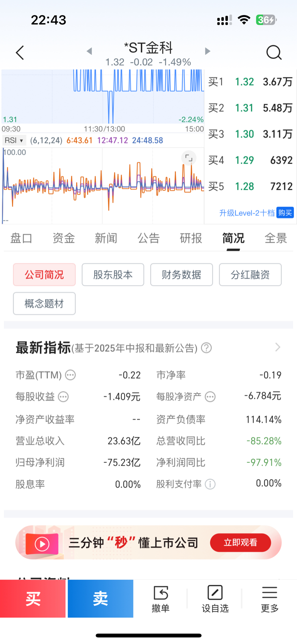Open the 升级Level-2十档 link
The height and width of the screenshot is (644, 297).
pyautogui.click(x=247, y=213)
